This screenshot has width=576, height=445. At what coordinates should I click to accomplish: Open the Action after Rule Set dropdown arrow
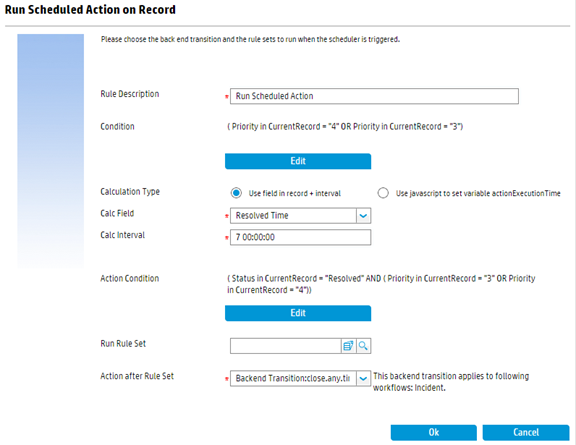[363, 378]
